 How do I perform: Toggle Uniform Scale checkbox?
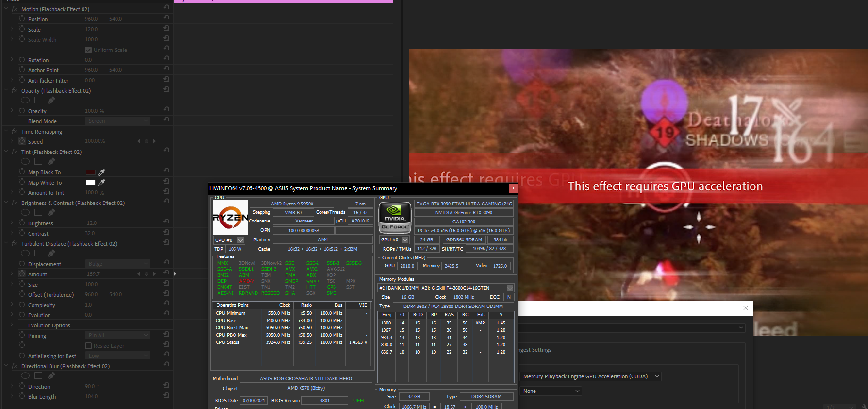click(x=88, y=50)
